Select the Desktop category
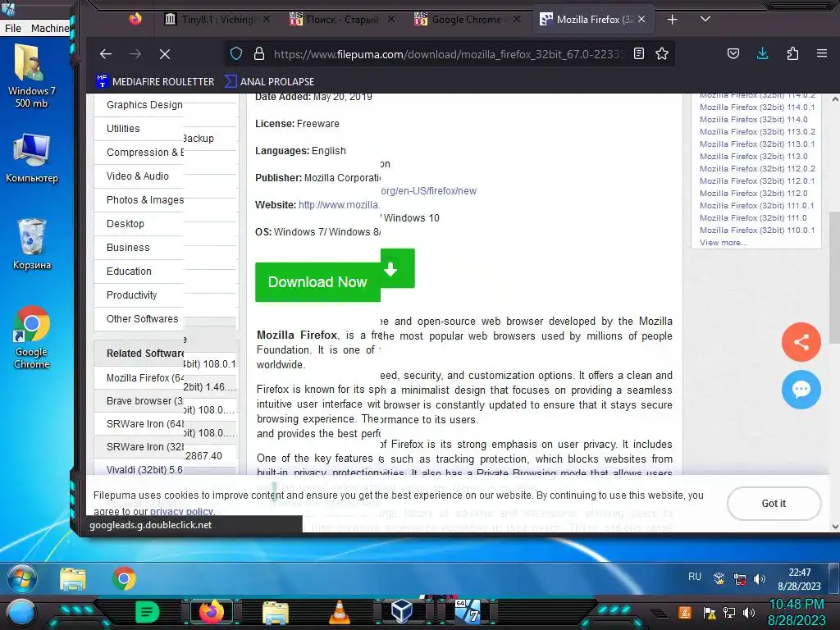This screenshot has height=630, width=840. pos(126,223)
